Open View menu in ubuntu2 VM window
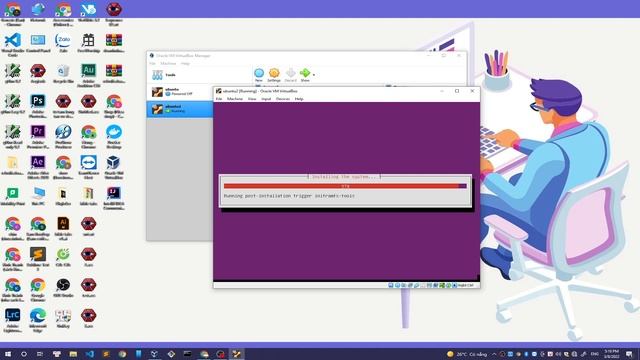Screen dimensions: 640x360 click(252, 99)
